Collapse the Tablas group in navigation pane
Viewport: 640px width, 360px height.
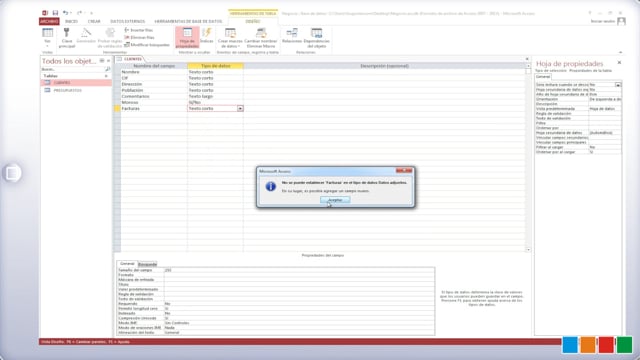pyautogui.click(x=106, y=76)
